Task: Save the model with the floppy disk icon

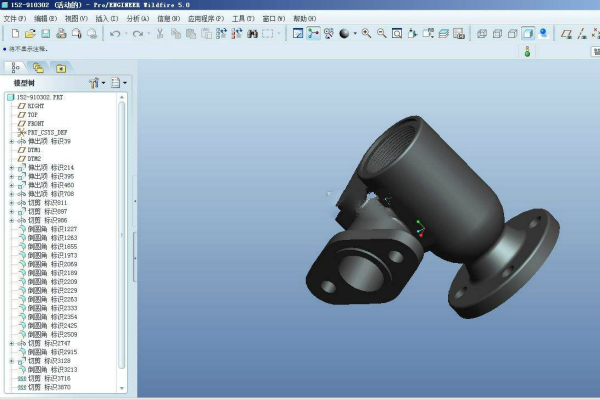Action: coord(46,34)
